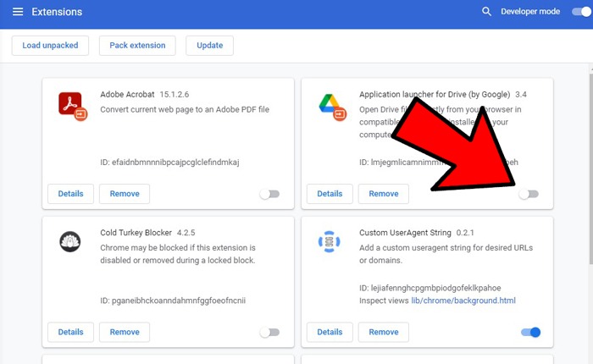The width and height of the screenshot is (593, 364).
Task: Click the Developer mode label
Action: tap(530, 12)
